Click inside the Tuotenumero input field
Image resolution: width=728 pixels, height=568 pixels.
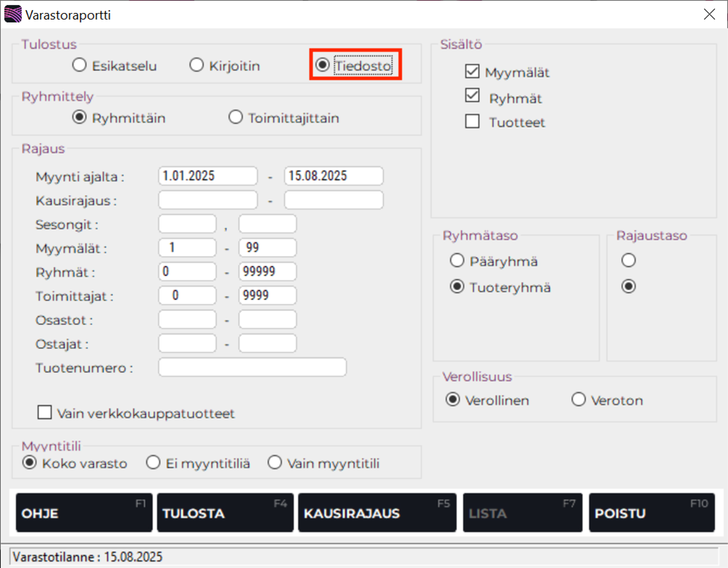252,367
